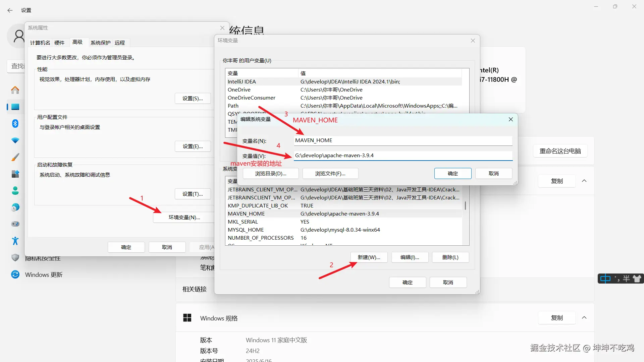Image resolution: width=644 pixels, height=362 pixels.
Task: Open the 系统保护 tab
Action: coord(100,43)
